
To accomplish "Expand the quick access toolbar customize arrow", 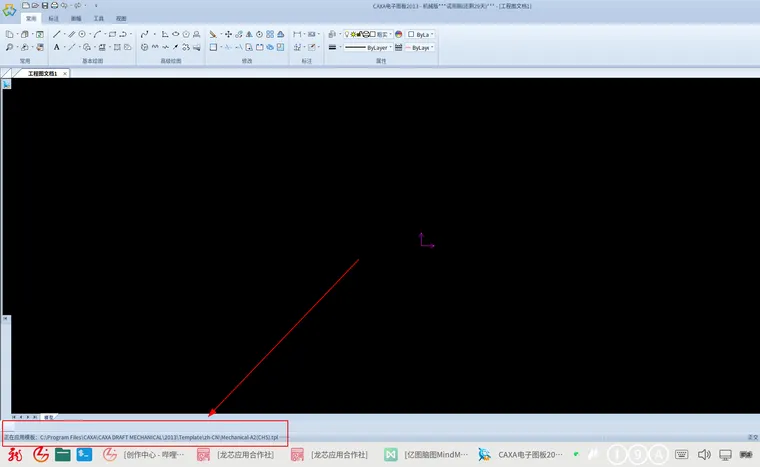I will (96, 5).
